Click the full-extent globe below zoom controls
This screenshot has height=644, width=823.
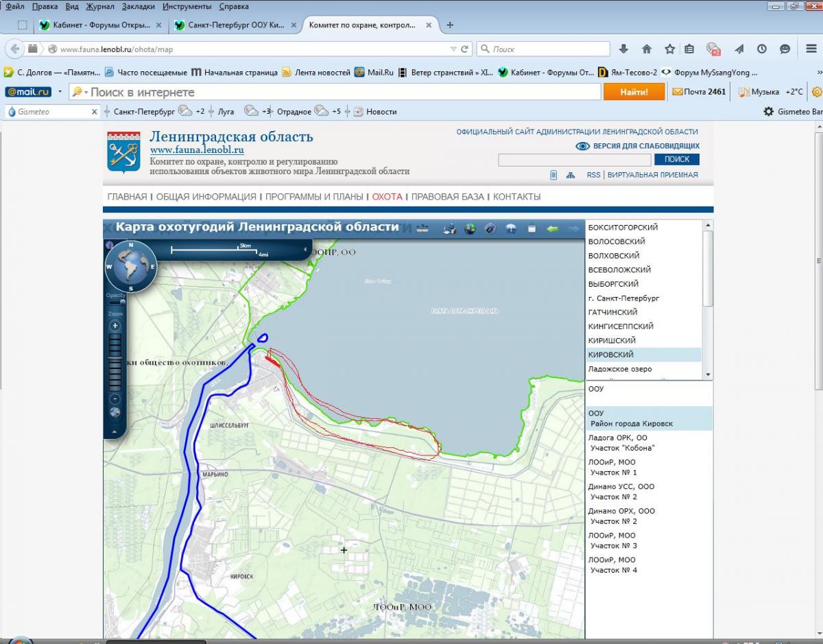click(115, 413)
